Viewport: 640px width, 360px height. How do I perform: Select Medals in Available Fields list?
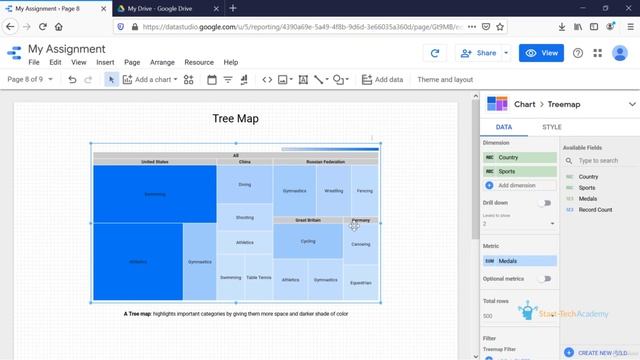pyautogui.click(x=588, y=199)
